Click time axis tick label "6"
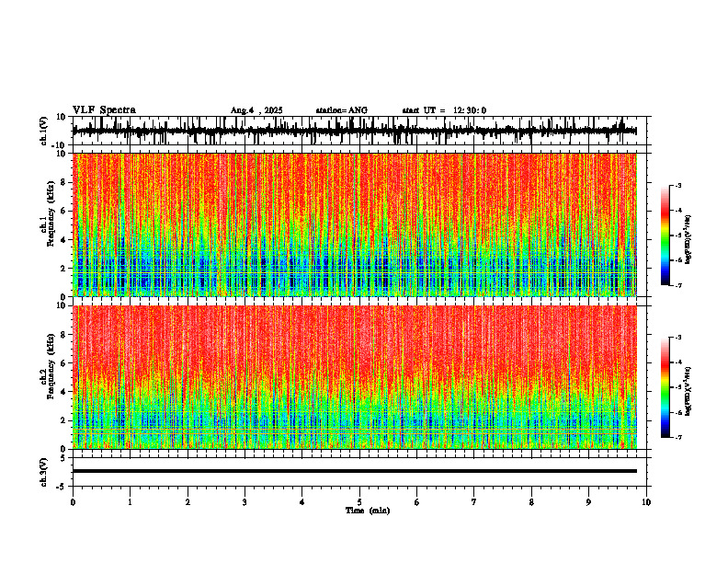Image resolution: width=728 pixels, height=563 pixels. [417, 502]
